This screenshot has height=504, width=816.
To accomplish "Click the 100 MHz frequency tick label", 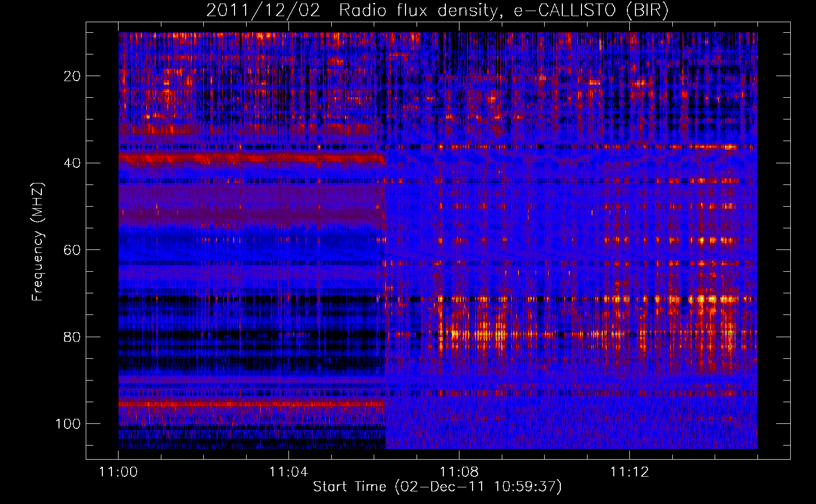I will coord(68,424).
